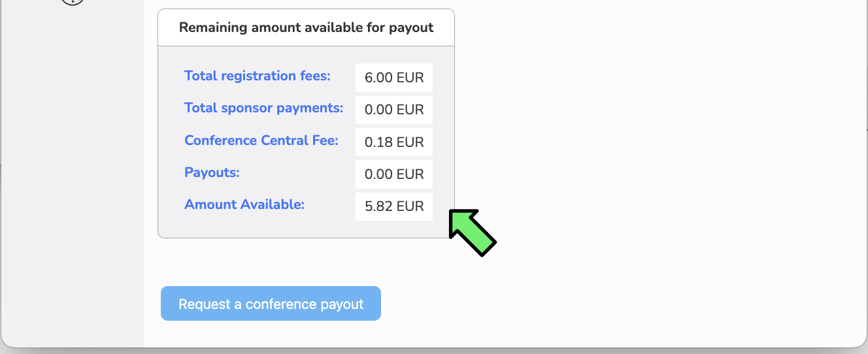Click the empty grey left sidebar area
The width and height of the screenshot is (868, 354).
pos(72,176)
